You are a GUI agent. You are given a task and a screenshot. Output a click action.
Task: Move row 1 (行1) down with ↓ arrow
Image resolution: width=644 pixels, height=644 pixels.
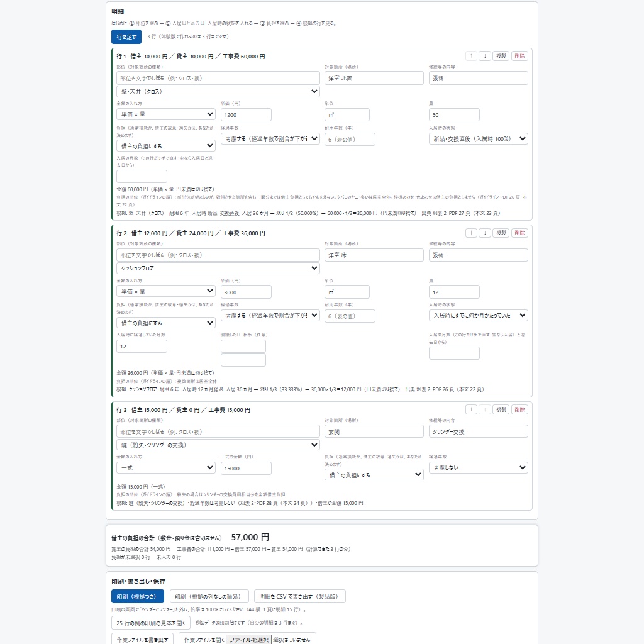(485, 56)
